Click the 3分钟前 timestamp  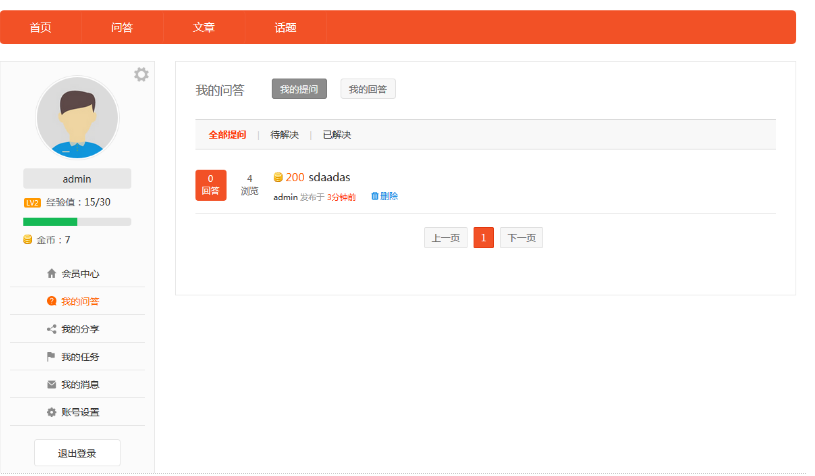(x=341, y=197)
